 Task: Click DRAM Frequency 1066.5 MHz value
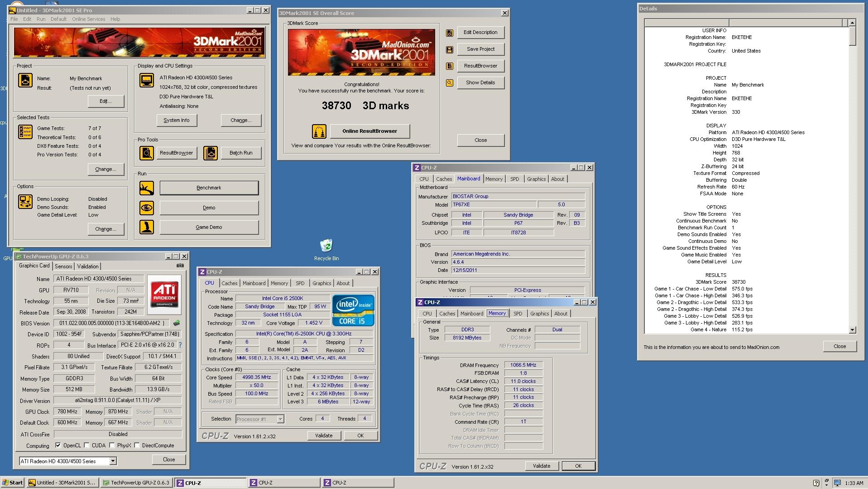pos(523,365)
